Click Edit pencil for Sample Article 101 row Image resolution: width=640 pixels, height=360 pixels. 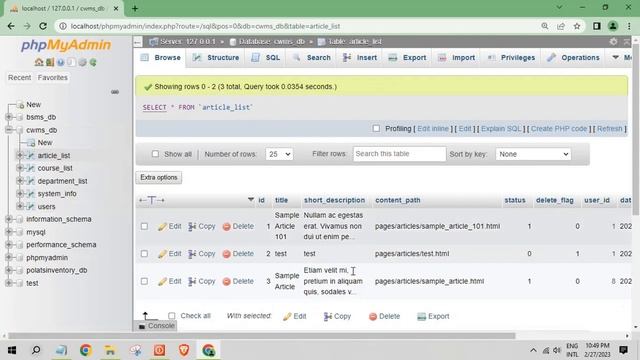170,226
